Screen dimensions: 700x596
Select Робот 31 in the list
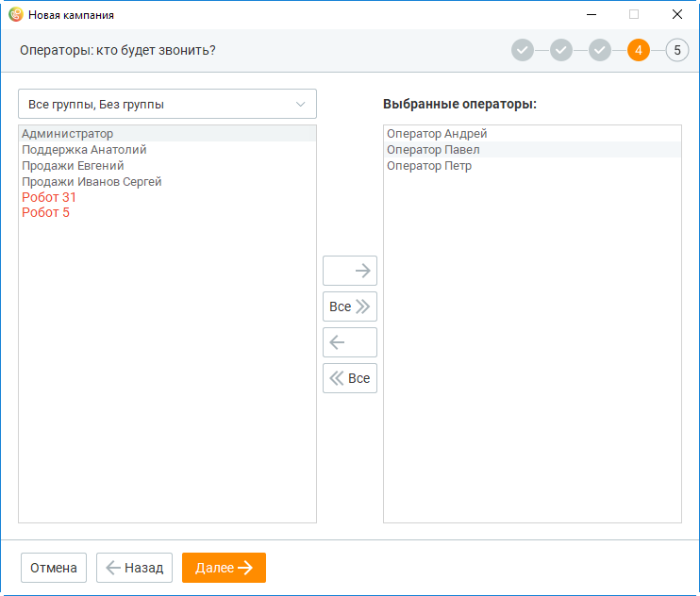tap(167, 197)
